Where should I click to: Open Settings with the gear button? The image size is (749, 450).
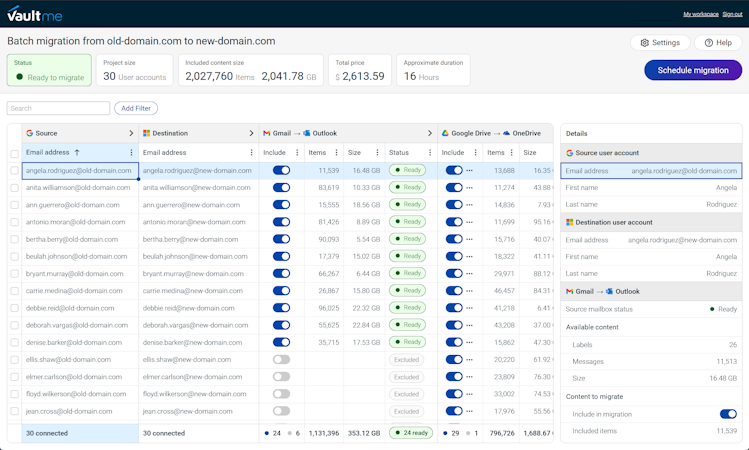click(x=660, y=43)
